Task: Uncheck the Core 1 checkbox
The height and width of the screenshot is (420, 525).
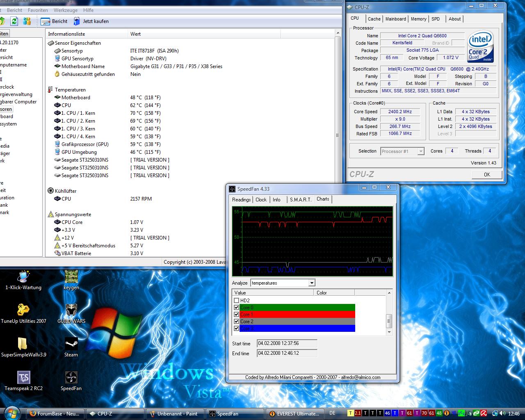Action: pos(236,315)
